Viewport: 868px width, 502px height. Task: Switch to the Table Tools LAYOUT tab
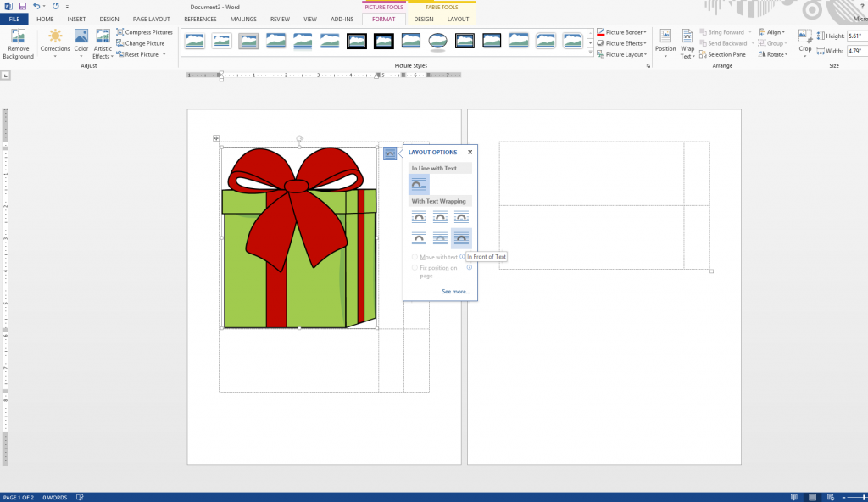point(458,19)
